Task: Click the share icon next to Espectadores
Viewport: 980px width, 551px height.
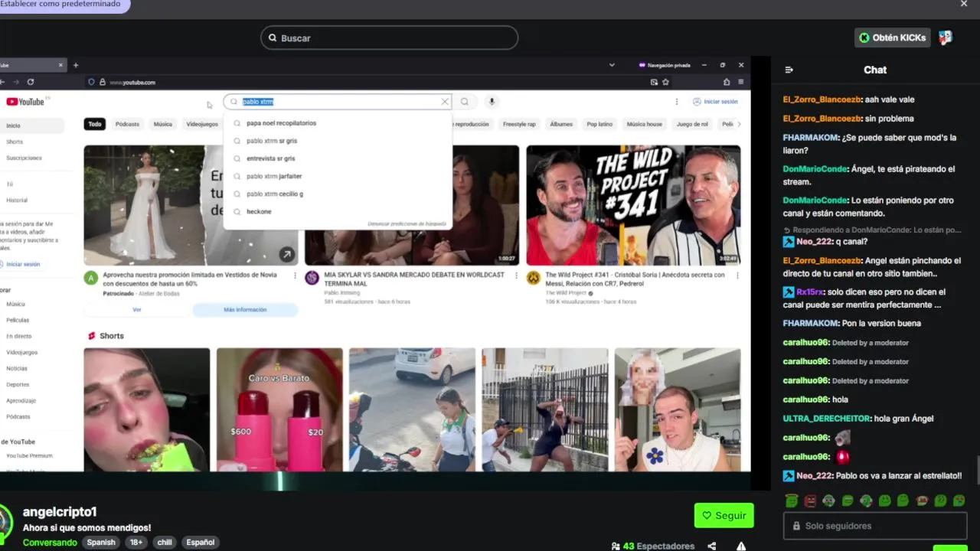Action: (x=712, y=546)
